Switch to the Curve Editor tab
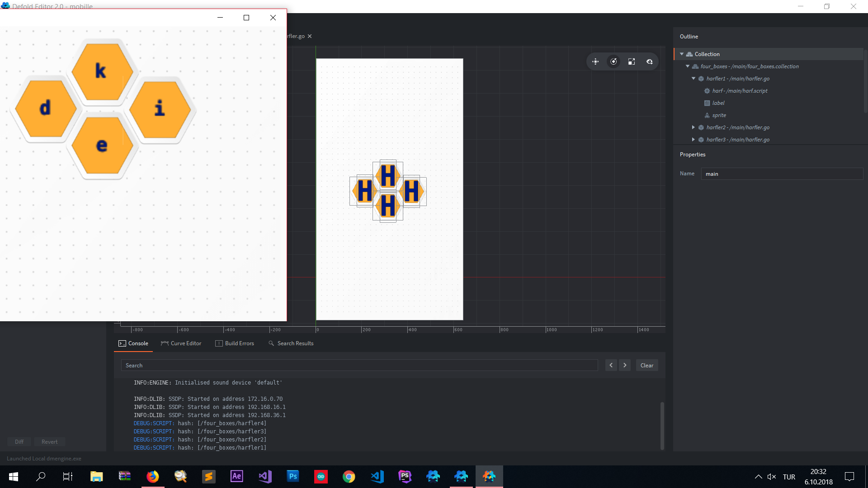868x488 pixels. tap(181, 343)
